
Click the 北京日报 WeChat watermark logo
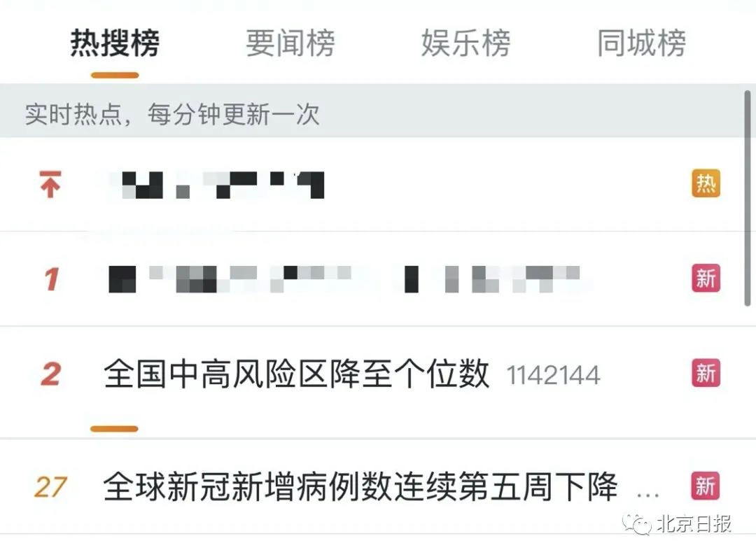pyautogui.click(x=677, y=523)
